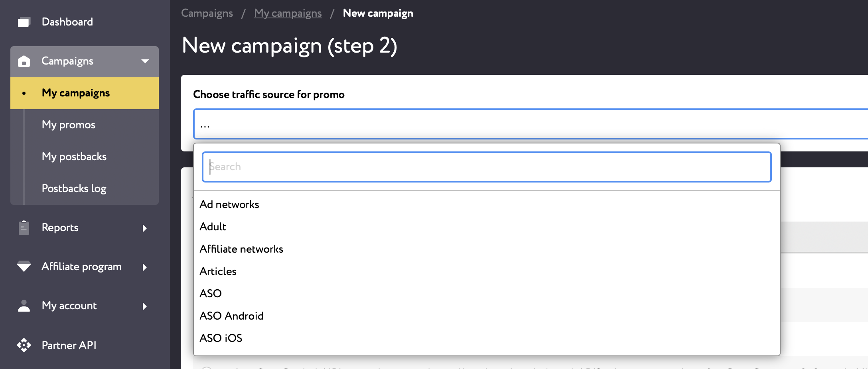Click the Dashboard monitor icon
Image resolution: width=868 pixels, height=369 pixels.
click(x=24, y=22)
